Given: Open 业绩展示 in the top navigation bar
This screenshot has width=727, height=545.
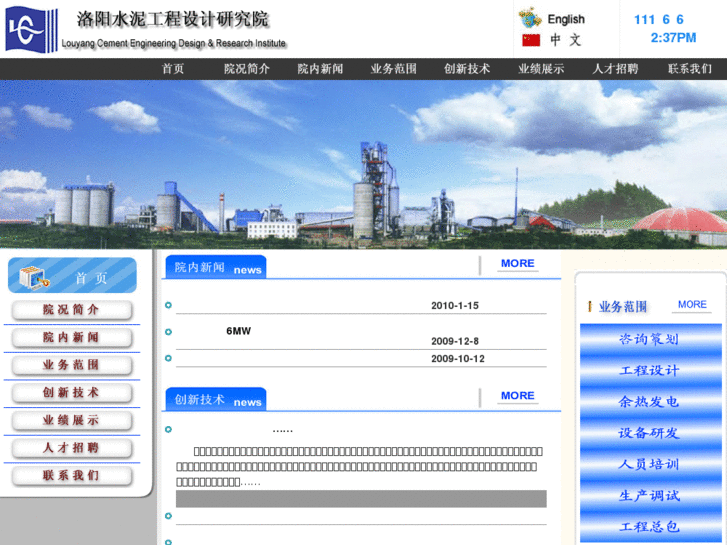Looking at the screenshot, I should coord(541,69).
